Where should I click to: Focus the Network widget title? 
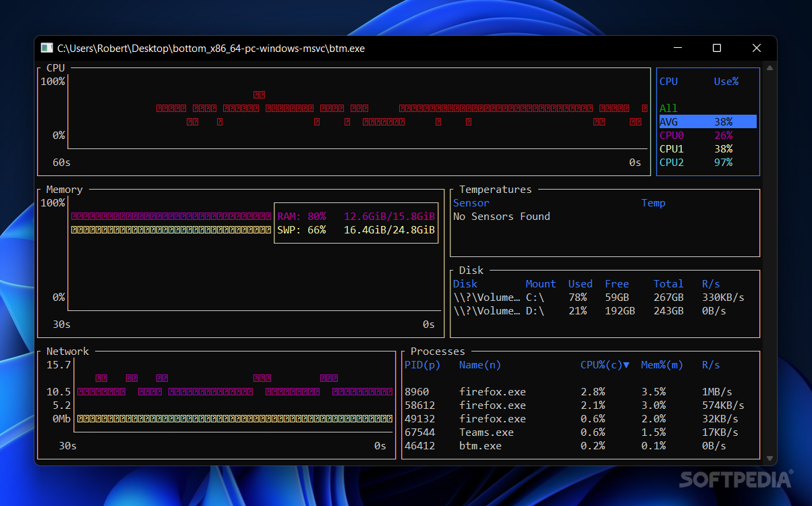coord(67,352)
